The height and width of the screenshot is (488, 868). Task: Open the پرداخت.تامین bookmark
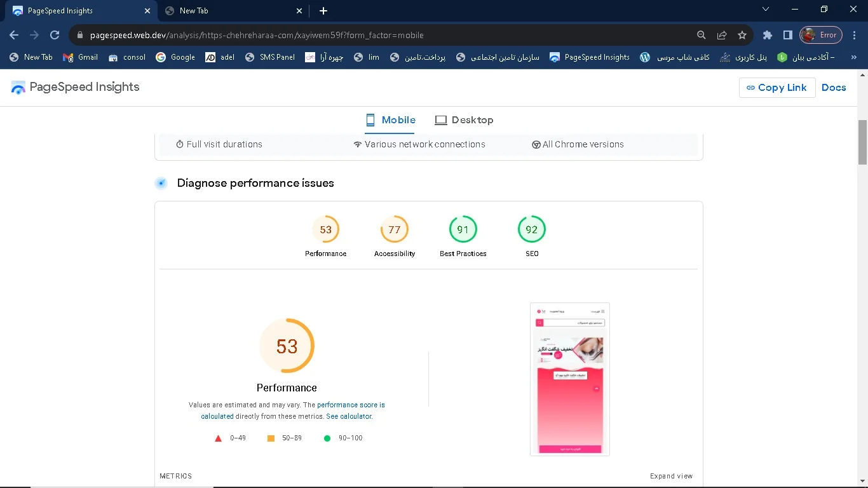click(418, 57)
